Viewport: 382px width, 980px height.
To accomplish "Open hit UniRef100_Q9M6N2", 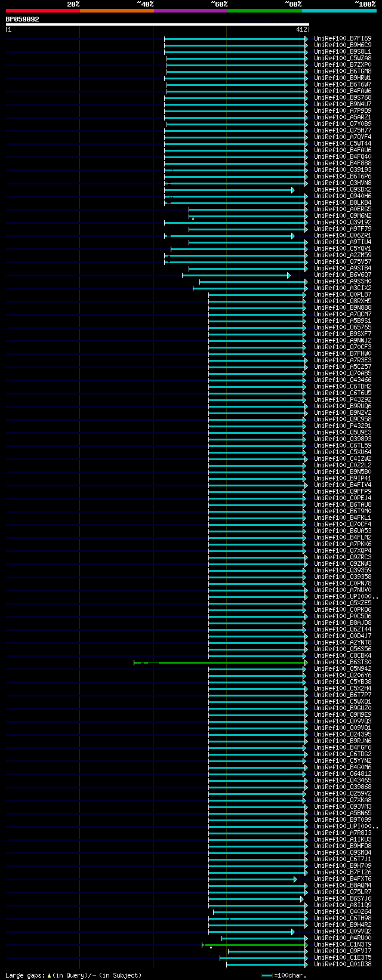I will 343,215.
